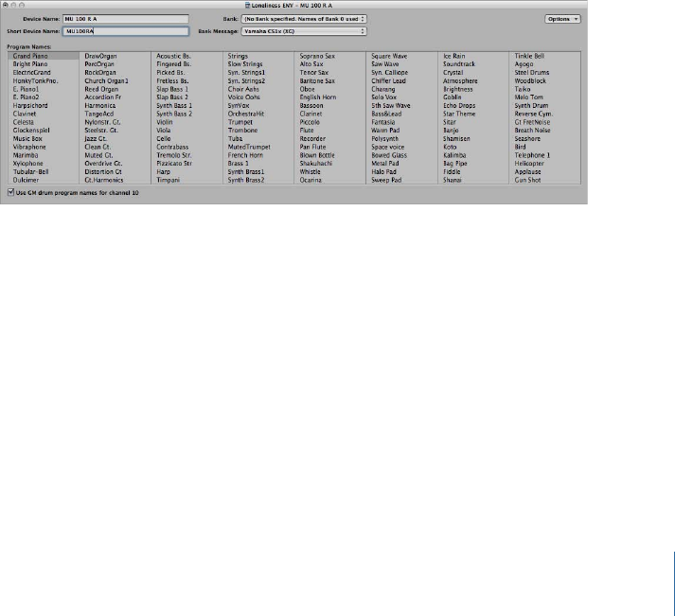Open the Bank Message dropdown
The width and height of the screenshot is (675, 616).
click(304, 31)
